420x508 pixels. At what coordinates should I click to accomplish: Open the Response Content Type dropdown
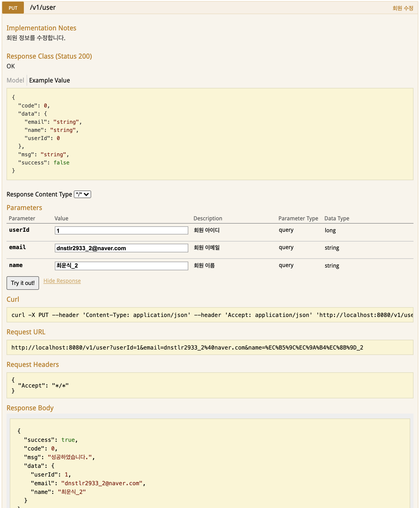pyautogui.click(x=82, y=194)
